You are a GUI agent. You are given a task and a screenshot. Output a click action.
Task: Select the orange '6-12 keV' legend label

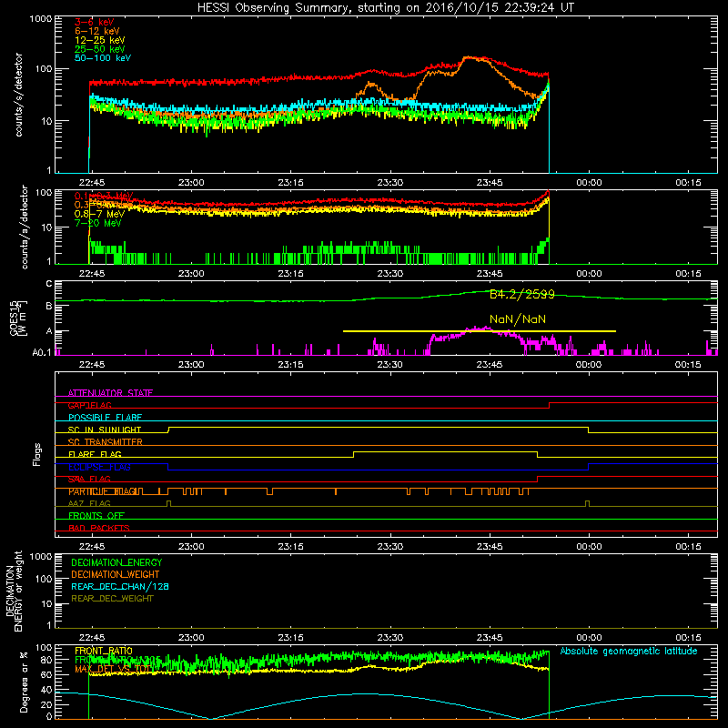coord(97,31)
